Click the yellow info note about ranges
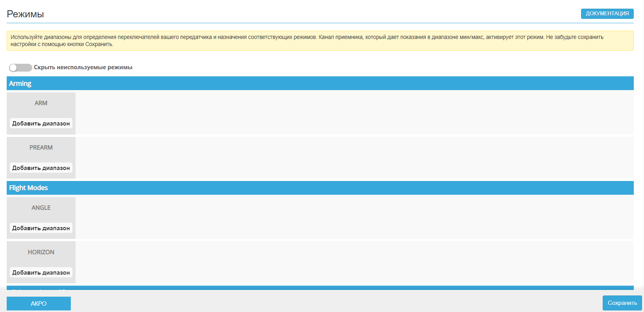644x312 pixels. (x=320, y=41)
